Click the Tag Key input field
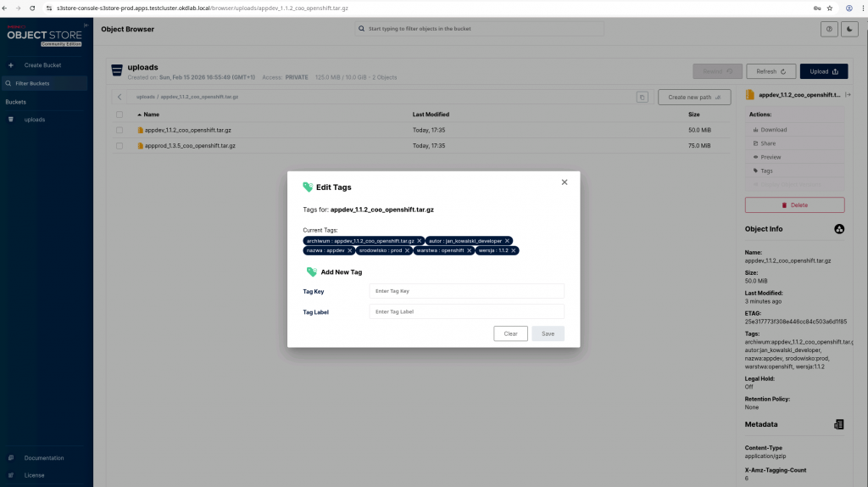 (466, 291)
